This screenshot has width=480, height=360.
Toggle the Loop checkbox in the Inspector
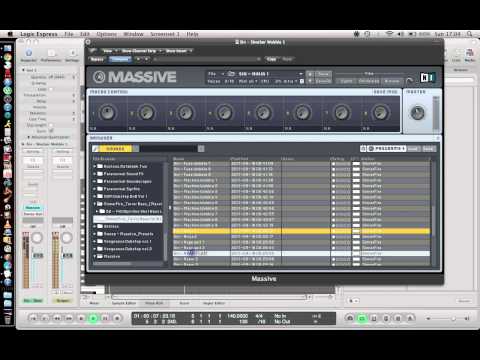[51, 89]
